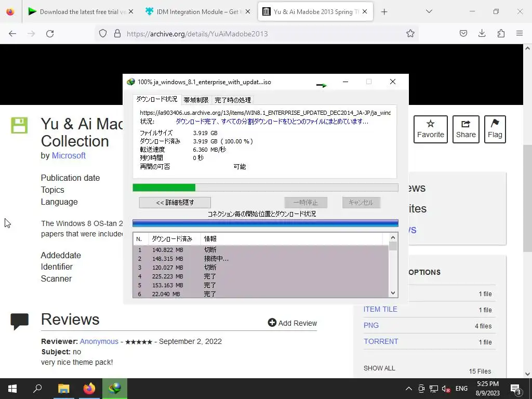Click SHOW ALL files link
This screenshot has height=399, width=532.
tap(379, 368)
